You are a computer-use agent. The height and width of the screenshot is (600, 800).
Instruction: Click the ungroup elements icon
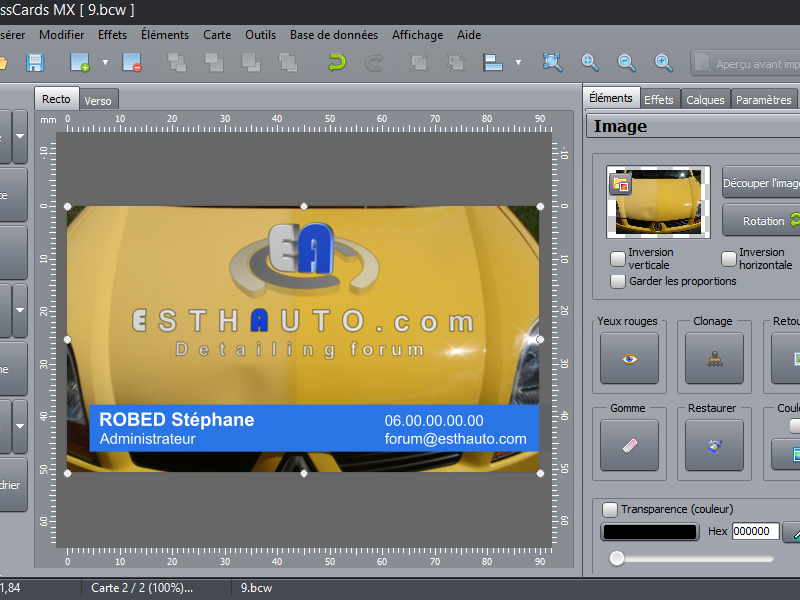tap(456, 63)
